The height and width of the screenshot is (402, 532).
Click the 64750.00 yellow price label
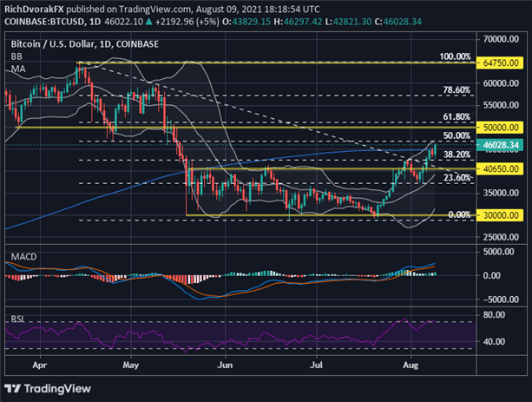pyautogui.click(x=499, y=63)
